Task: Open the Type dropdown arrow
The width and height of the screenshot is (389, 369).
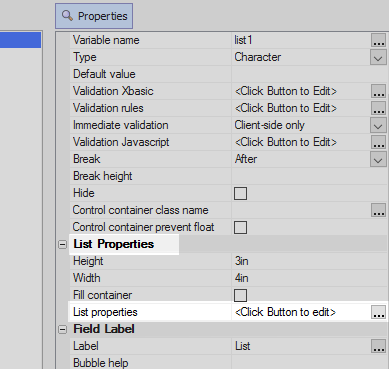Action: [378, 57]
